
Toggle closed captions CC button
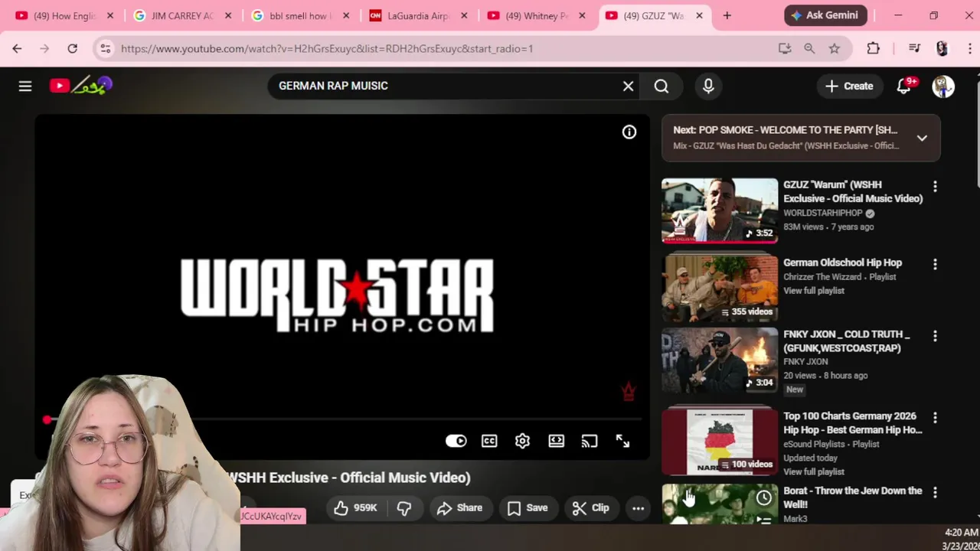tap(489, 441)
